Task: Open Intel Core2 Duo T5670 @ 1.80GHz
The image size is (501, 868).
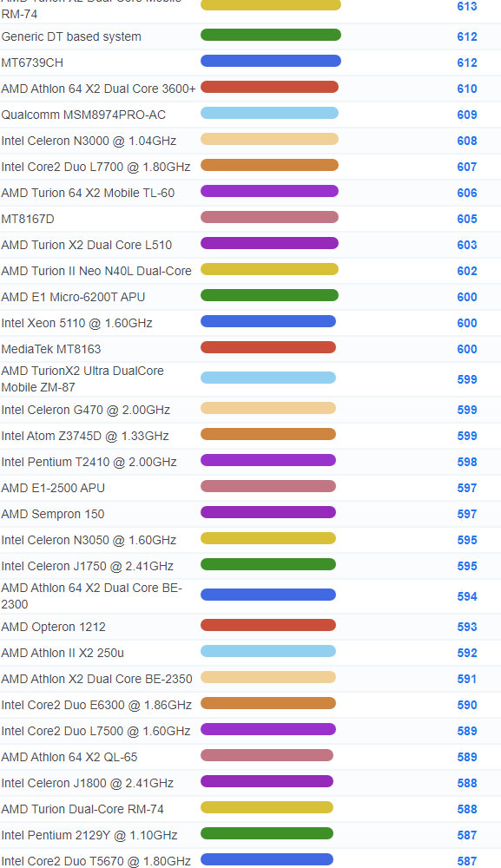Action: (96, 861)
